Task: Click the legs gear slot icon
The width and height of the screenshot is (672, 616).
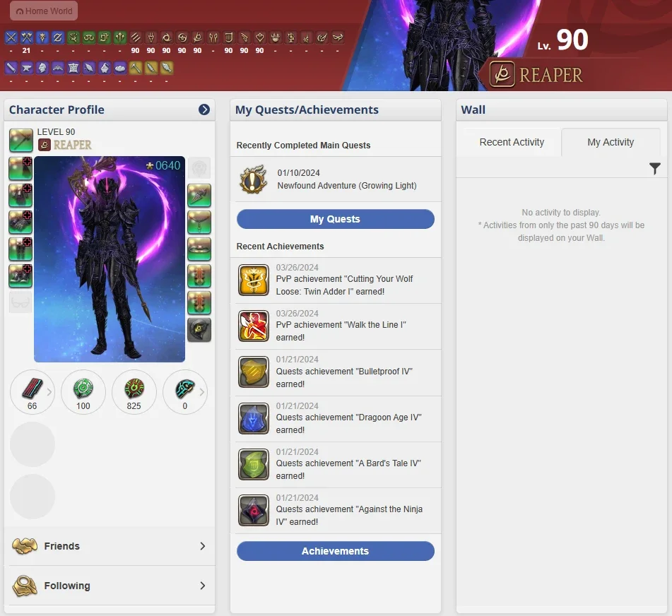Action: 20,249
